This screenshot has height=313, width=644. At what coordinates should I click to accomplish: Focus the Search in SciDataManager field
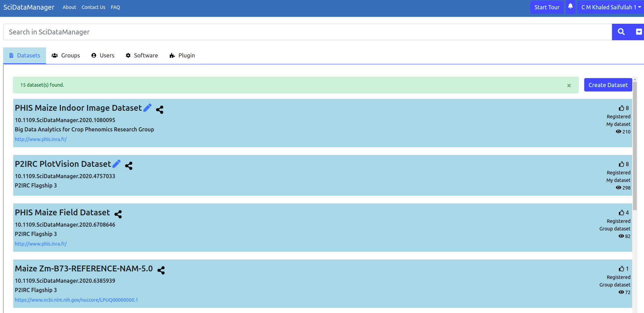(308, 32)
